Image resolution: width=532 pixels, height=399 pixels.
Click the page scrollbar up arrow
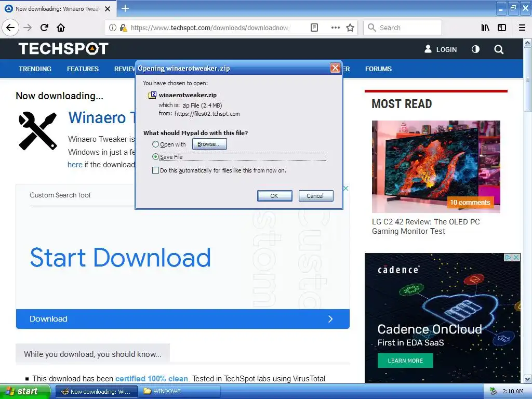[x=528, y=43]
